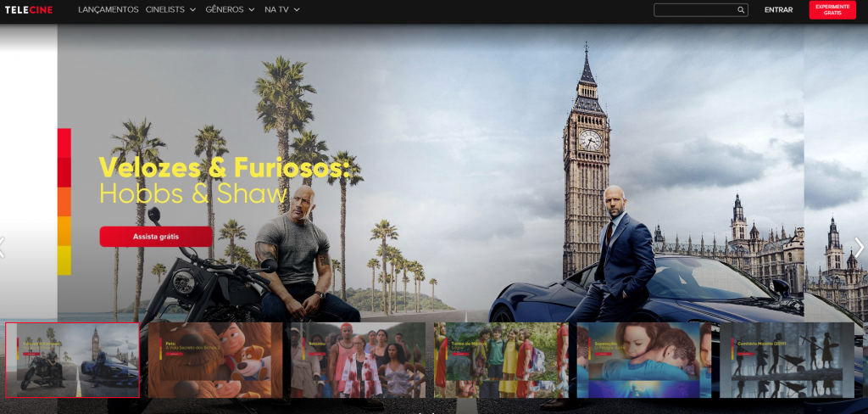This screenshot has width=868, height=414.
Task: Select the Superação: O Milagre da Fé thumbnail
Action: [x=644, y=361]
